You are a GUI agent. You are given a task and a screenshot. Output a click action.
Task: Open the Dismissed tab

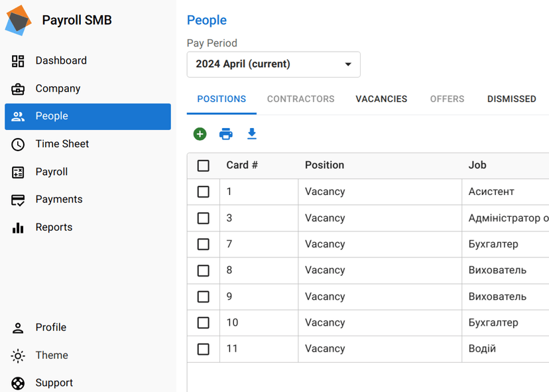[x=511, y=99]
